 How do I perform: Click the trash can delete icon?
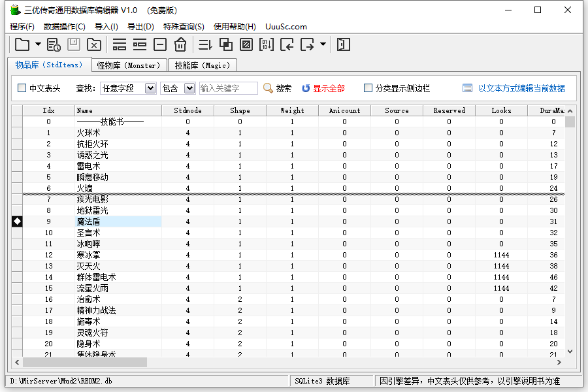pos(180,44)
